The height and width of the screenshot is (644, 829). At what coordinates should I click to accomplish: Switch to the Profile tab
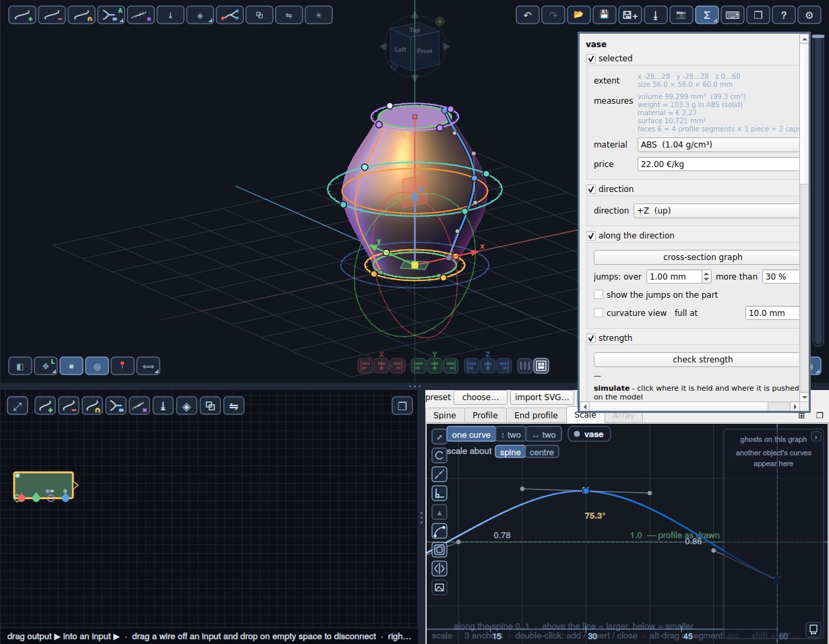point(485,415)
